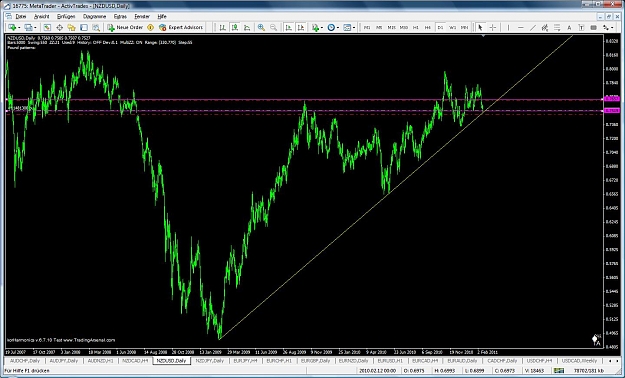Enable Expert Advisors button
Screen dimensions: 625x378
(x=181, y=28)
